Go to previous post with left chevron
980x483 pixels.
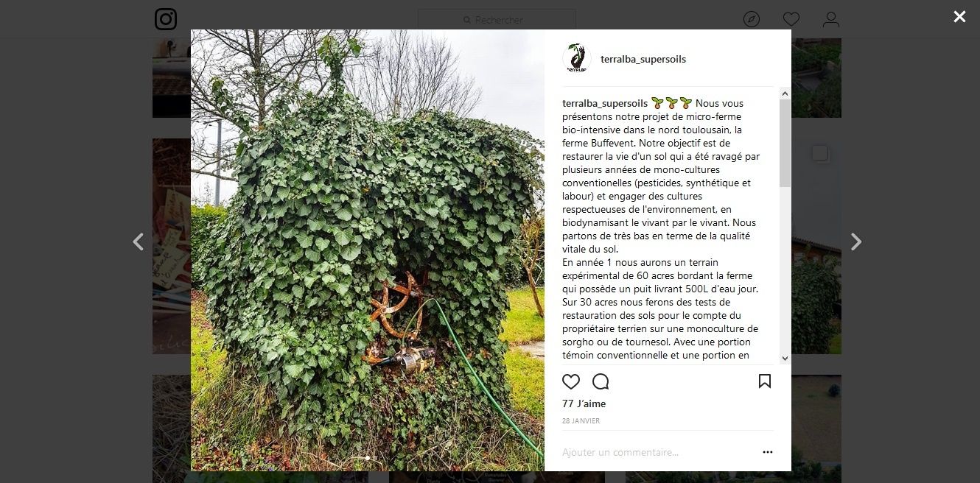coord(138,241)
